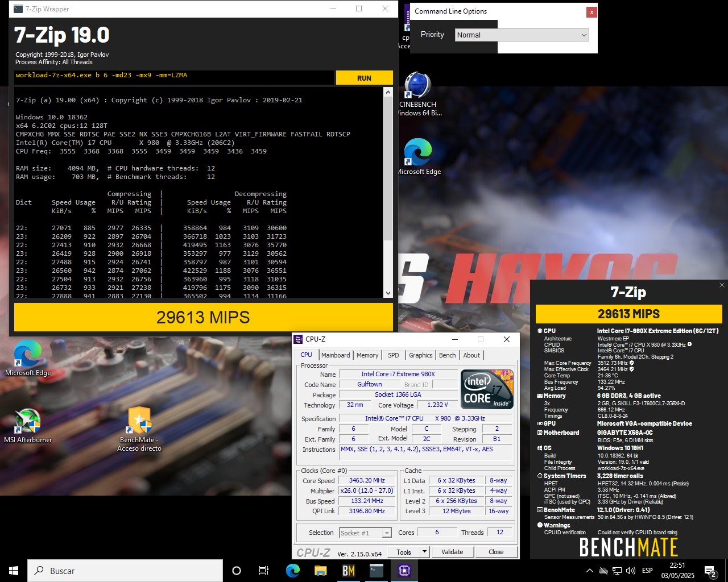Switch to Graphics tab in CPU-Z
The image size is (728, 582).
pyautogui.click(x=421, y=355)
